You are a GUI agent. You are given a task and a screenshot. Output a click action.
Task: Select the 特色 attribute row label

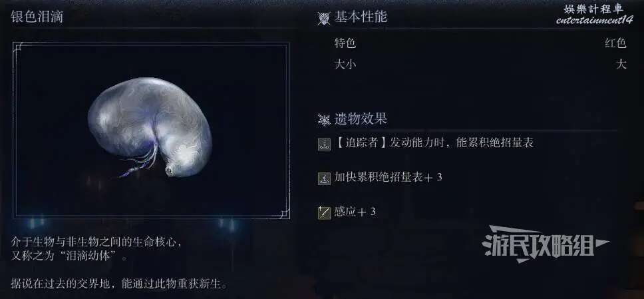click(x=345, y=43)
